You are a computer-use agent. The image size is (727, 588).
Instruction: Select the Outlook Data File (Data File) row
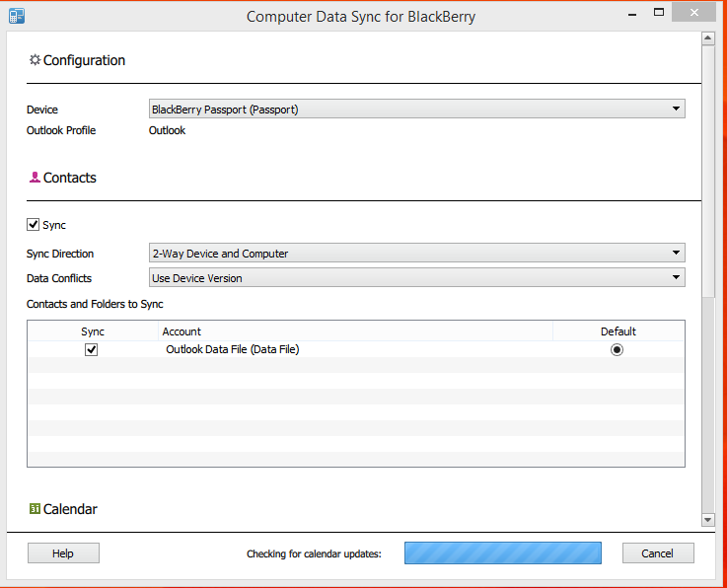(356, 349)
